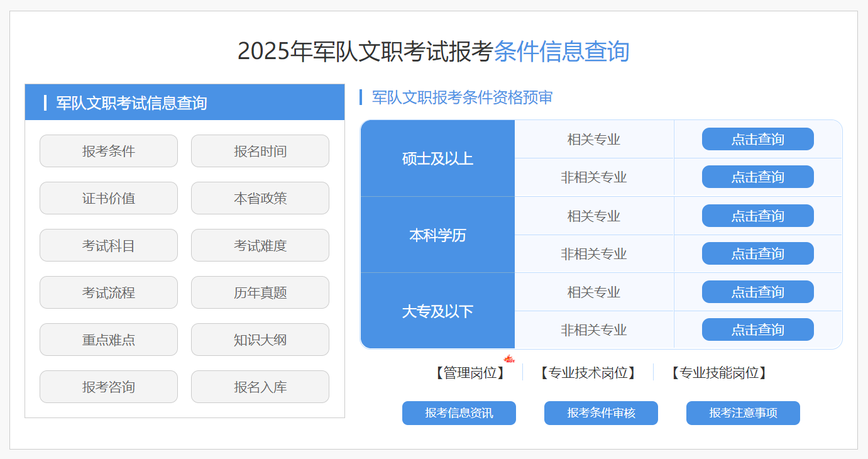Click the 知识大纲 button
This screenshot has height=459, width=868.
(260, 340)
